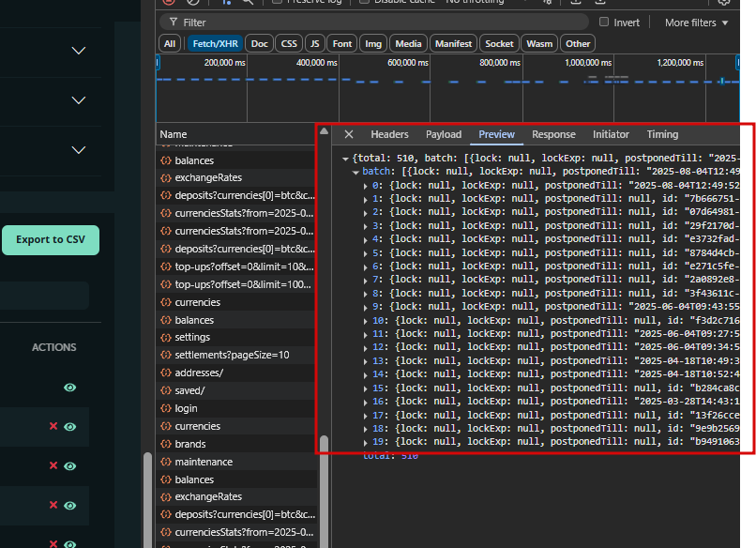Click the left handle of the timeline overview

point(158,63)
